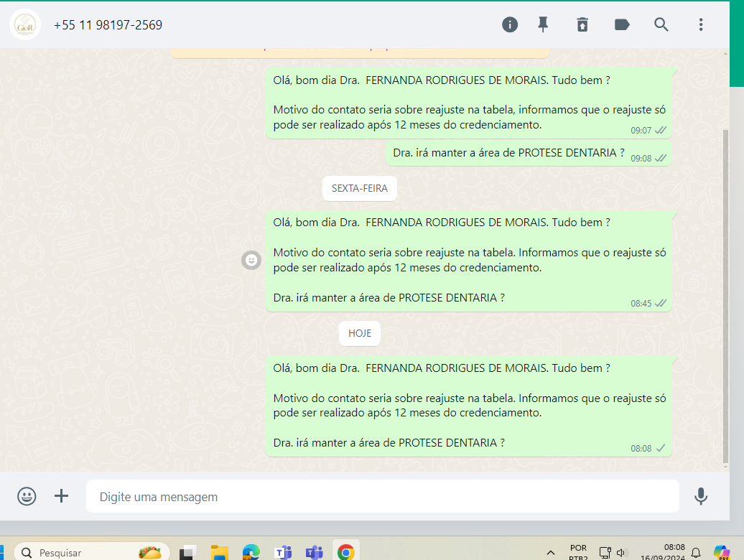Open the attachment plus menu
Image resolution: width=744 pixels, height=560 pixels.
(x=61, y=496)
